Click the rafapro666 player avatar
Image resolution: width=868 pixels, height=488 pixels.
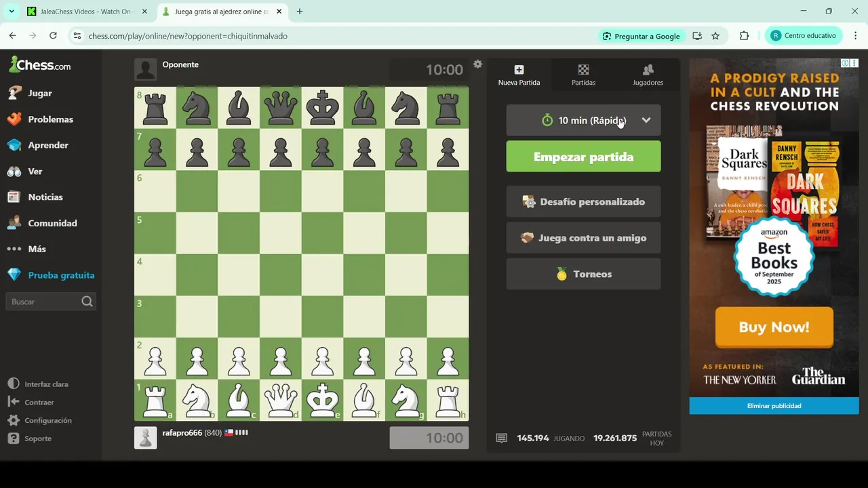[145, 438]
